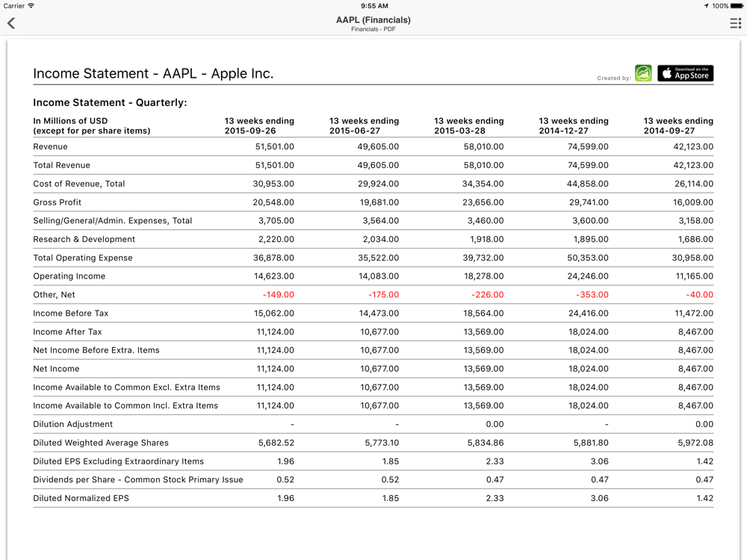The image size is (747, 560).
Task: Tap the 2015-06-27 column header
Action: pyautogui.click(x=364, y=125)
